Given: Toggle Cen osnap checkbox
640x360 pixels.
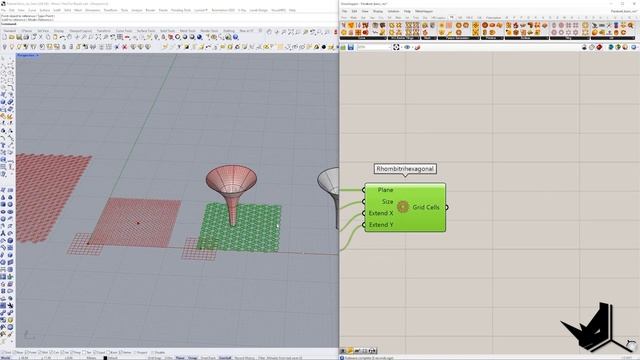Looking at the screenshot, I should tap(51, 352).
